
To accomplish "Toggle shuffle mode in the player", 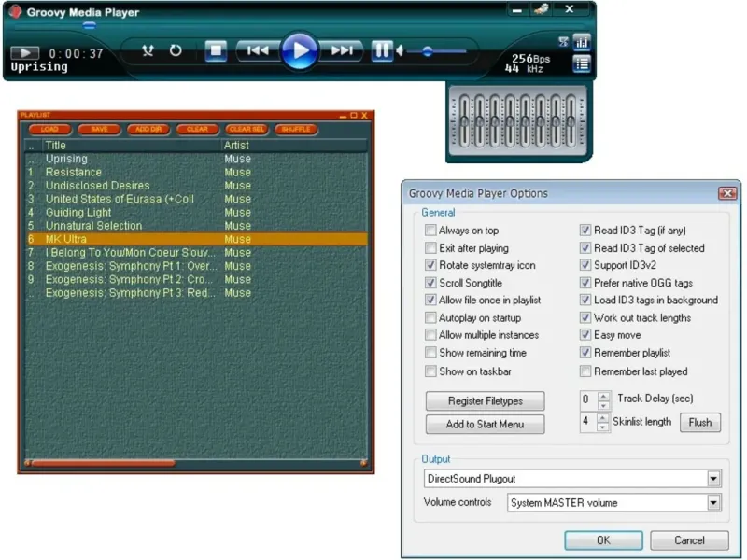I will 148,50.
